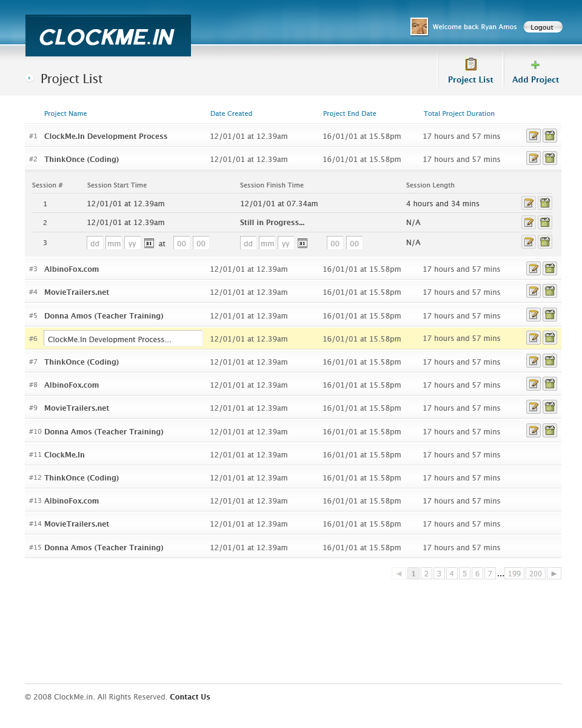Sort by the Project End Date column

point(349,113)
